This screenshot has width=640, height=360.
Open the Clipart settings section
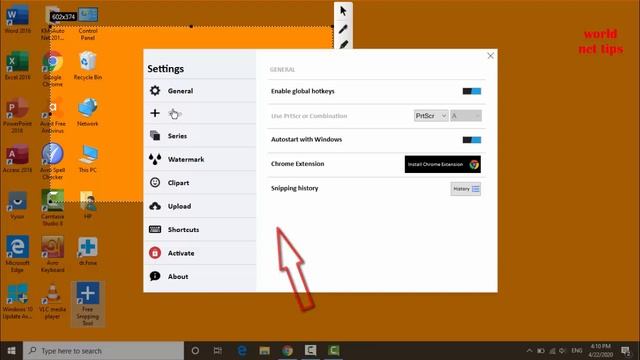200,182
